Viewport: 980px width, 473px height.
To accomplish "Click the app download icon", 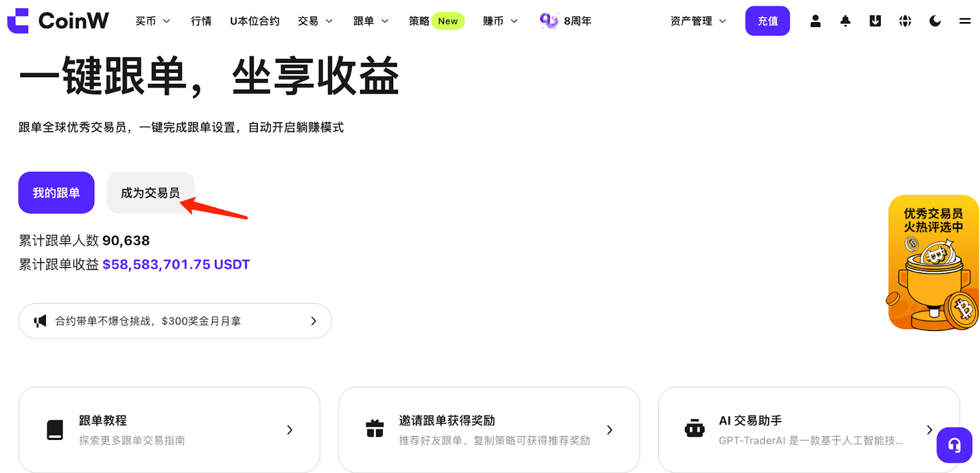I will tap(875, 21).
